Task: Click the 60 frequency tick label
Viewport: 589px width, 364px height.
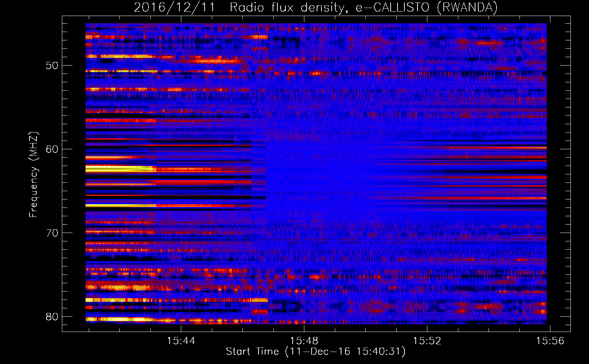Action: 52,149
